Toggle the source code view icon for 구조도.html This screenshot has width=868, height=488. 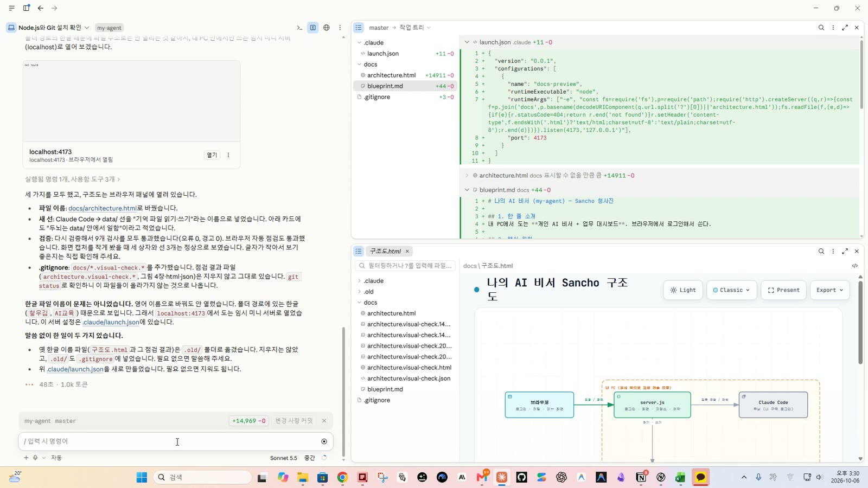pos(855,266)
